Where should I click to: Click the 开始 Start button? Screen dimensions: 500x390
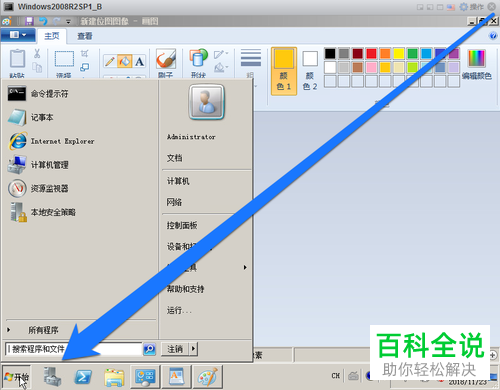17,377
